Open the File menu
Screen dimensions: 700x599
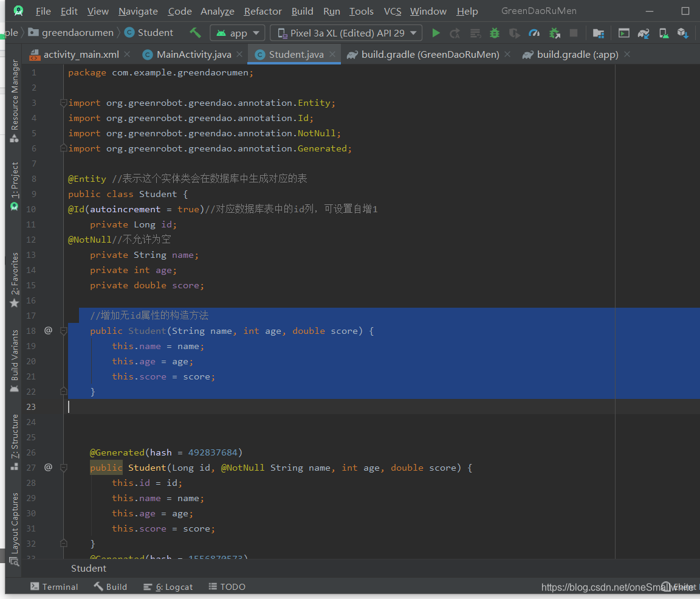click(43, 11)
